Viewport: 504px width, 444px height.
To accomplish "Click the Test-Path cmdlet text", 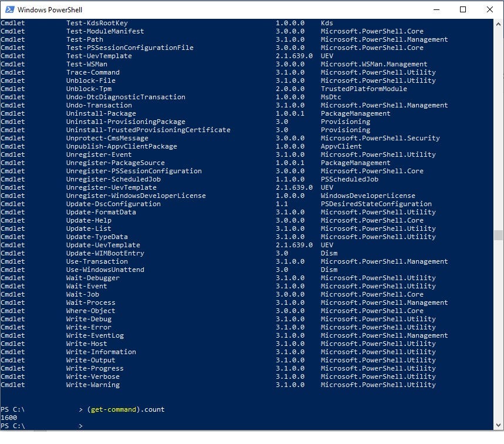I will point(84,39).
